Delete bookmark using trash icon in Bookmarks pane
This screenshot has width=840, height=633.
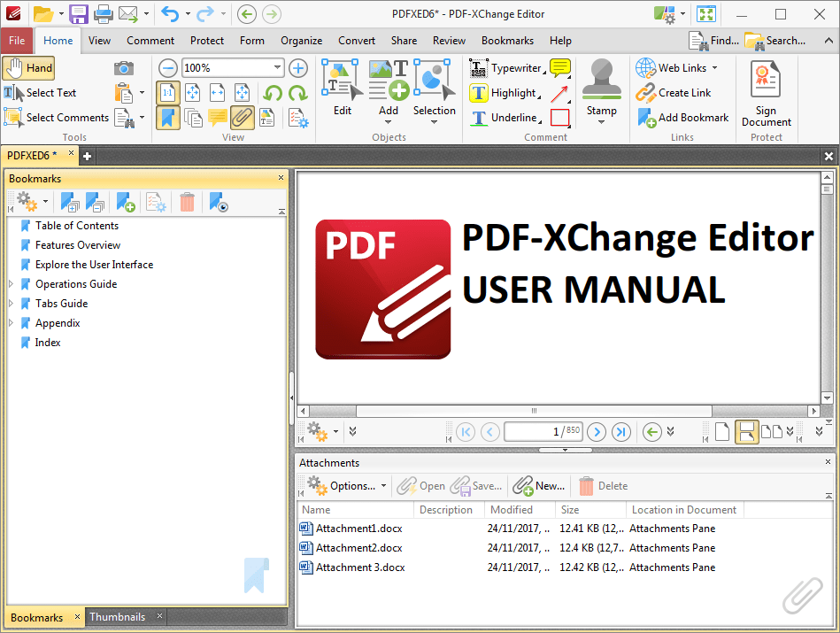187,203
